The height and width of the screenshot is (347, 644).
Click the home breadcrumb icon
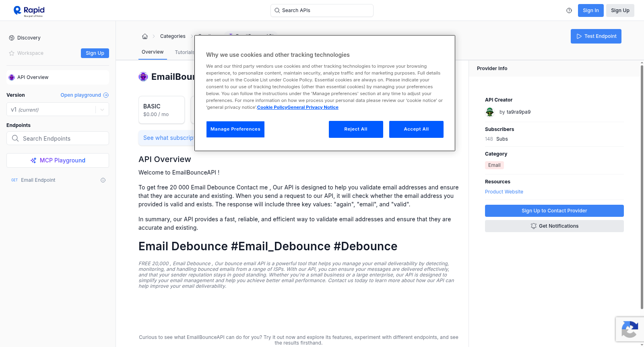145,36
